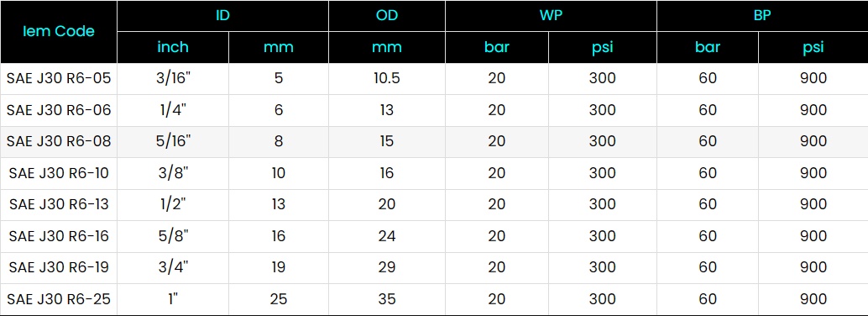
Task: Click the SAE J30 R6-06 row label
Action: point(59,110)
